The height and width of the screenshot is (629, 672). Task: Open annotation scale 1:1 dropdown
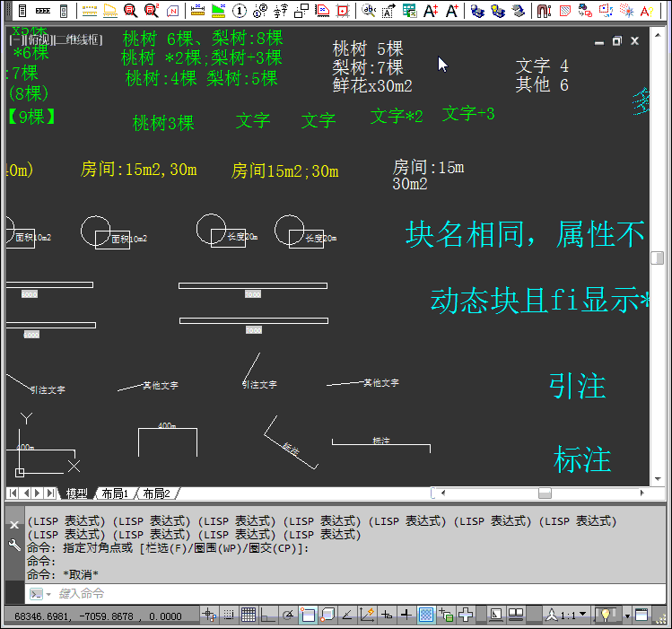click(572, 615)
